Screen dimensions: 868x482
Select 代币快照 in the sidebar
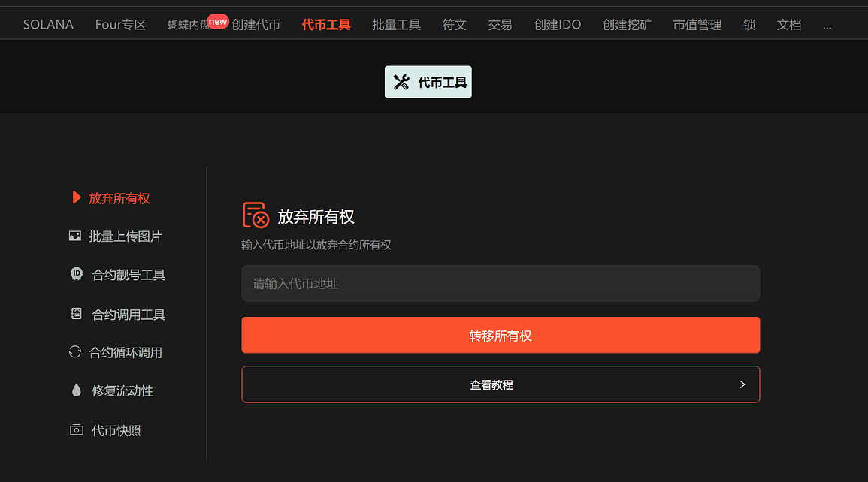(116, 430)
